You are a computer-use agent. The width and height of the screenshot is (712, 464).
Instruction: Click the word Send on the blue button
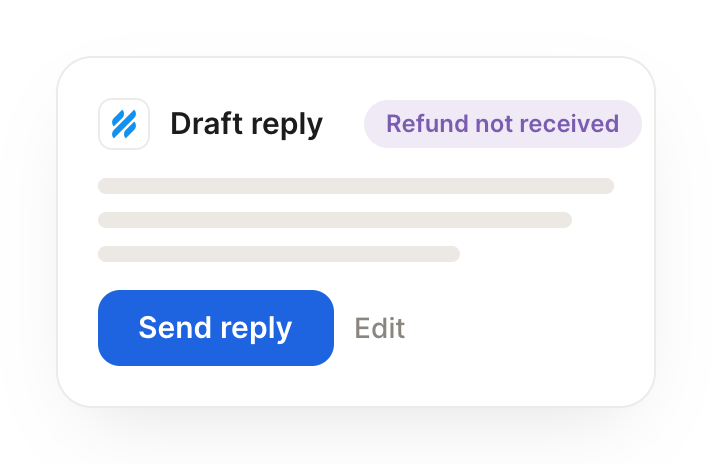175,327
